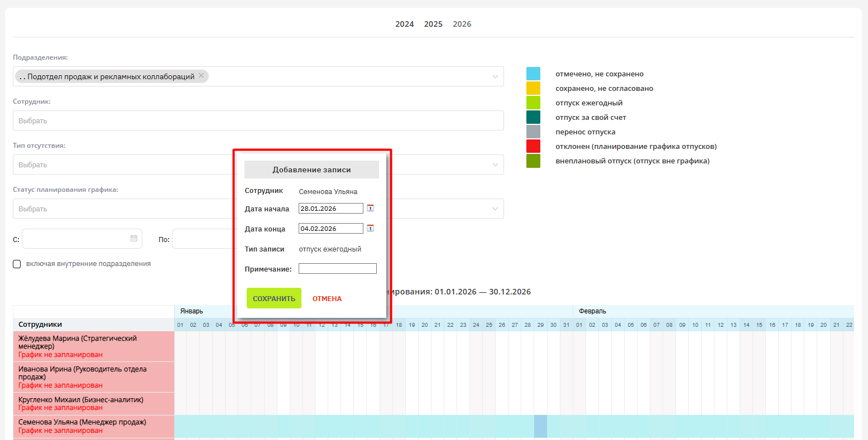The width and height of the screenshot is (868, 440).
Task: Click the red отклонен legend swatch
Action: tap(533, 146)
